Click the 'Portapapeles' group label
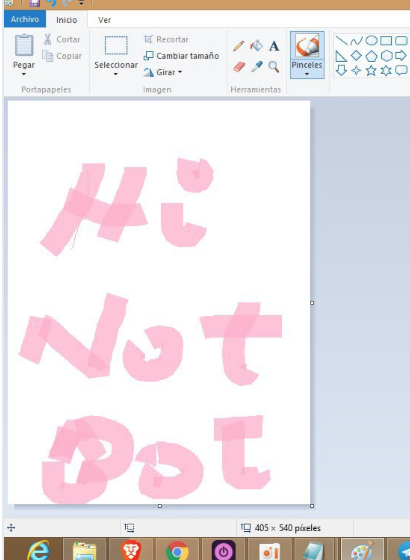Viewport: 410px width, 560px height. (x=46, y=89)
